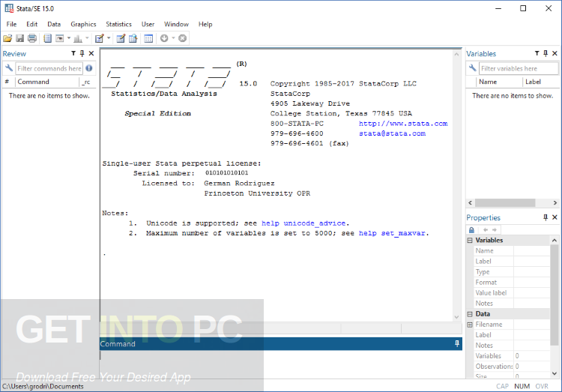Click the wrench icon in Review panel
562x392 pixels.
coord(8,68)
